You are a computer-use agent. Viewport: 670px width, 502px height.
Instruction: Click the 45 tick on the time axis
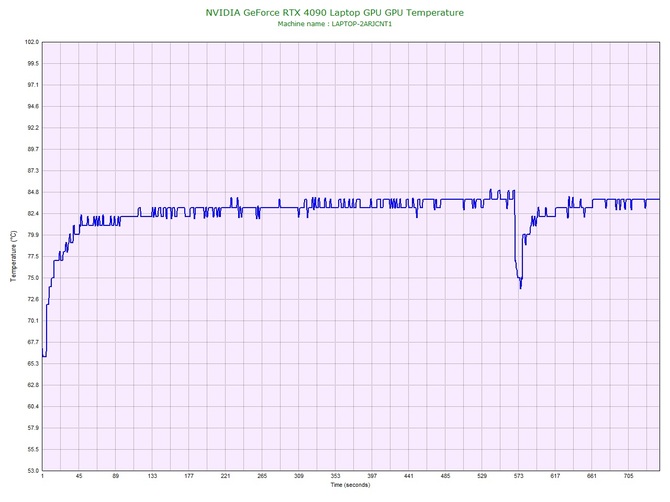pos(79,476)
